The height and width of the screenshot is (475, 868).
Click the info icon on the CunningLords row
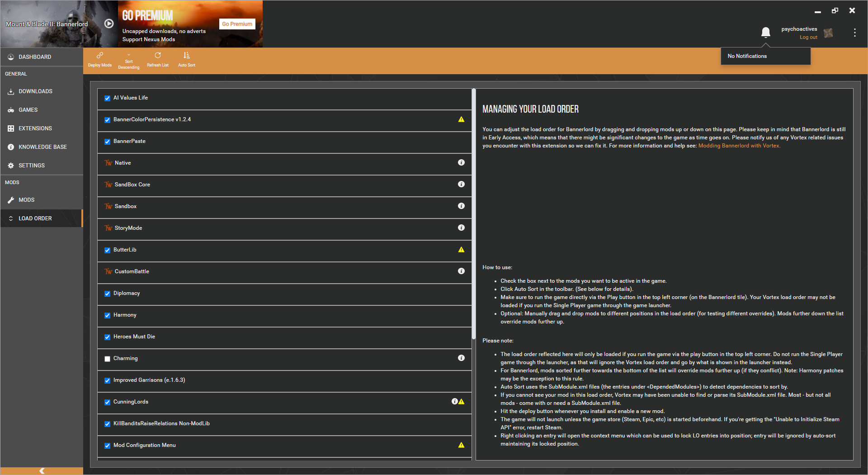[x=455, y=401]
